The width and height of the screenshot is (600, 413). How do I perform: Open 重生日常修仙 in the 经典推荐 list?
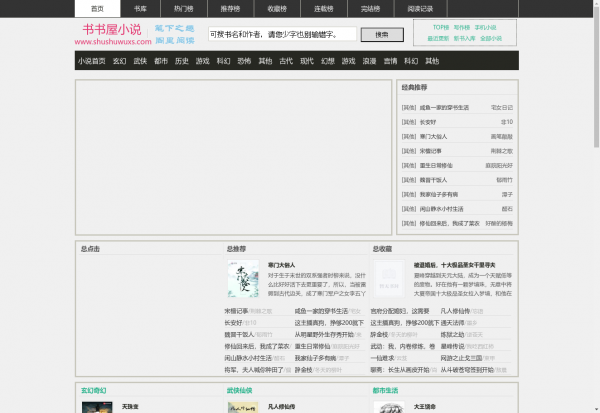(437, 165)
